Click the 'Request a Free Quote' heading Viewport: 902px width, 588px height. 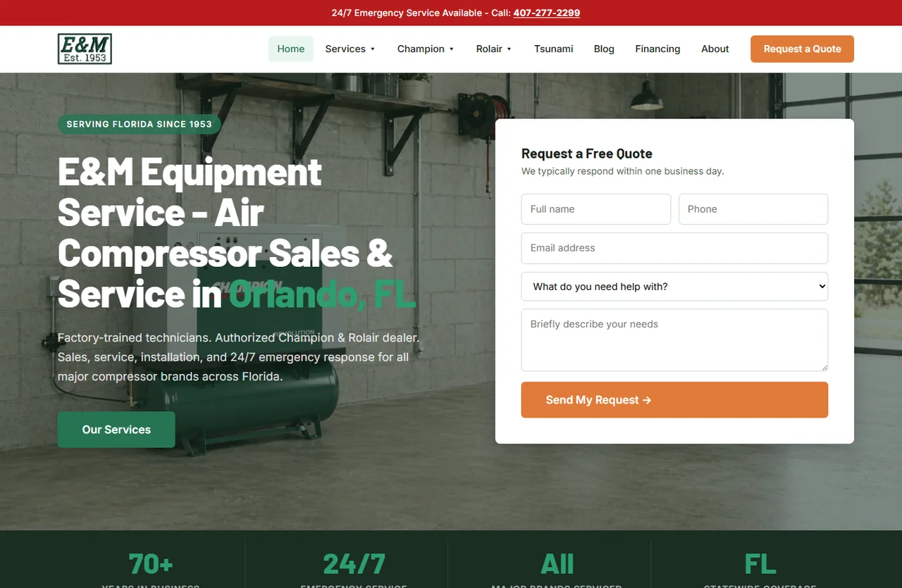coord(587,154)
